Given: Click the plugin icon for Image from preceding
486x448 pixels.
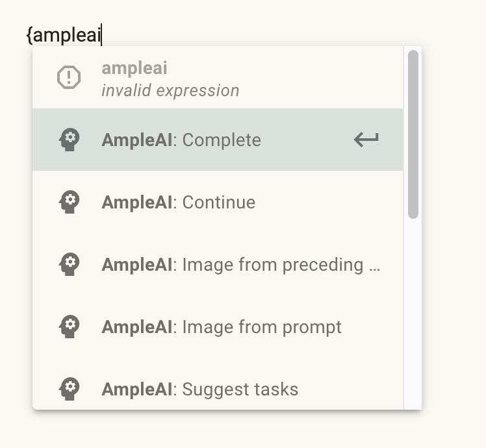Looking at the screenshot, I should click(x=70, y=264).
